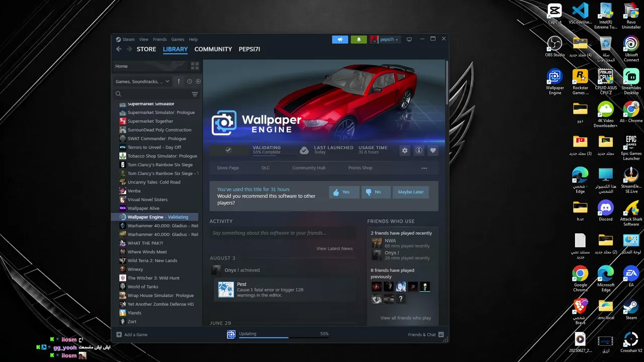Go back with the Steam back arrow
Image resolution: width=644 pixels, height=362 pixels.
pos(119,49)
